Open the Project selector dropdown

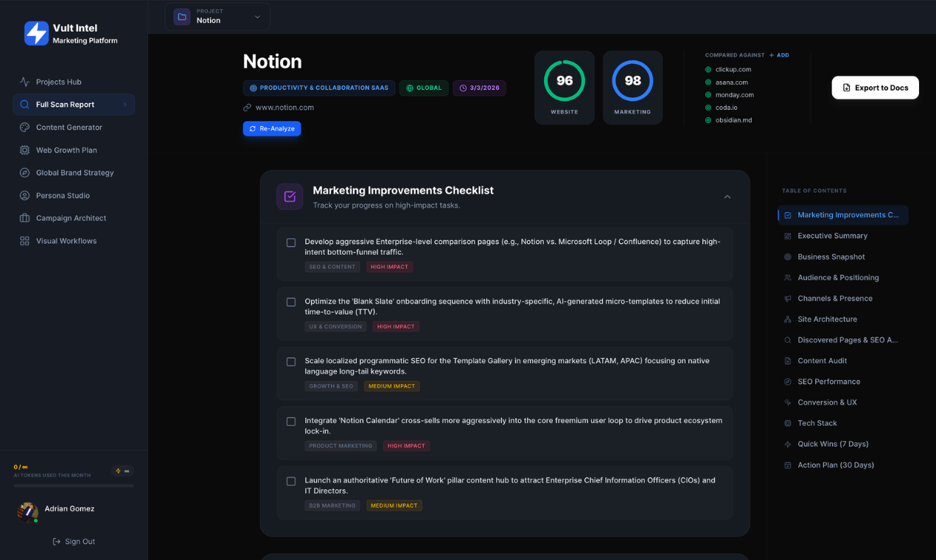(x=217, y=16)
